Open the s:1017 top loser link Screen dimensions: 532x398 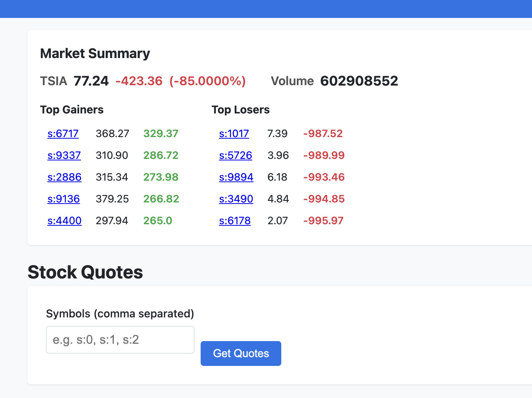coord(234,134)
